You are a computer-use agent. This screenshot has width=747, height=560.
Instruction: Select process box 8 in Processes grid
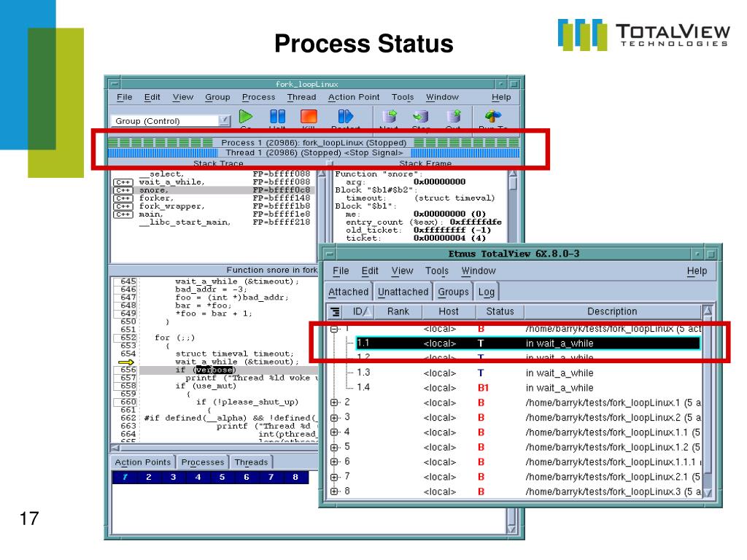click(295, 477)
